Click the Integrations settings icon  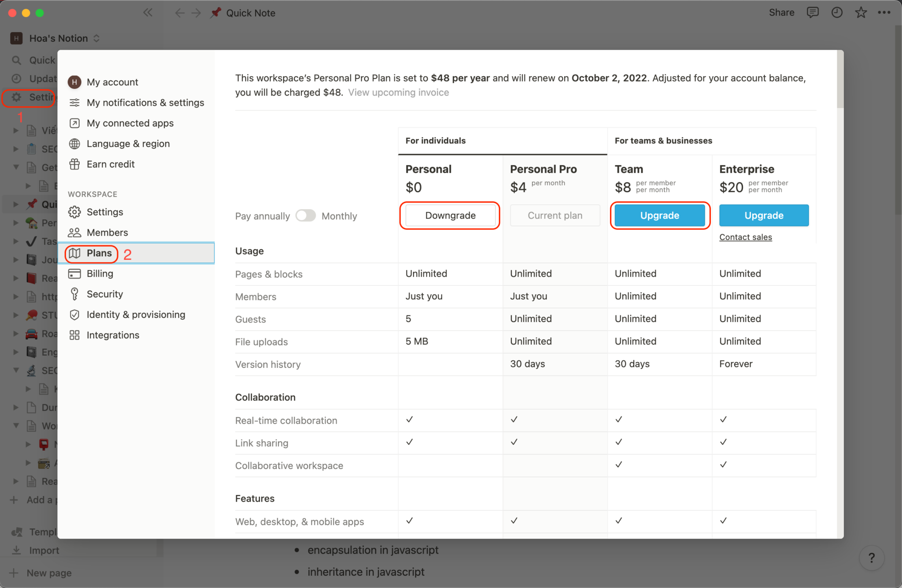74,335
